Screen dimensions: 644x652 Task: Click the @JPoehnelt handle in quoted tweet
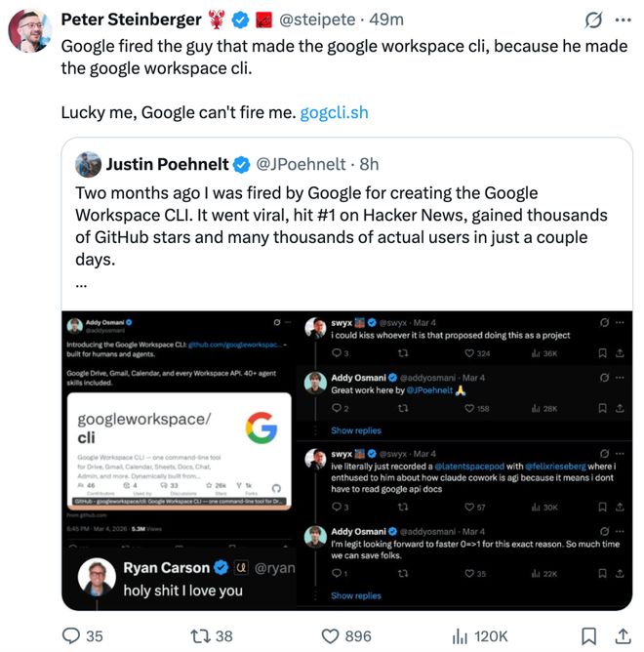(301, 164)
